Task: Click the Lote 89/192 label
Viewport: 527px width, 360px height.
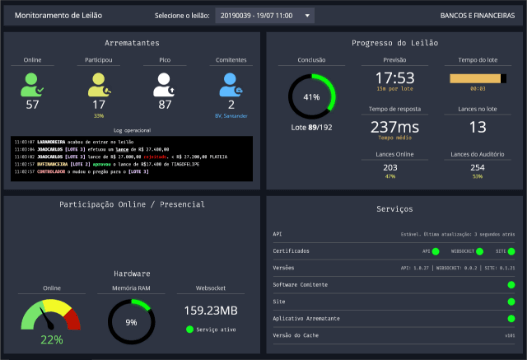Action: pyautogui.click(x=312, y=127)
